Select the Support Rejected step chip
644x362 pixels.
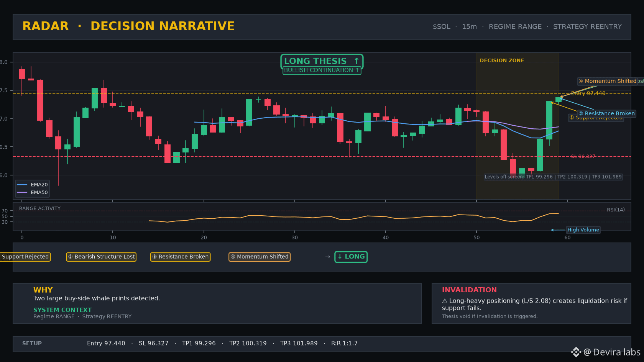point(25,257)
